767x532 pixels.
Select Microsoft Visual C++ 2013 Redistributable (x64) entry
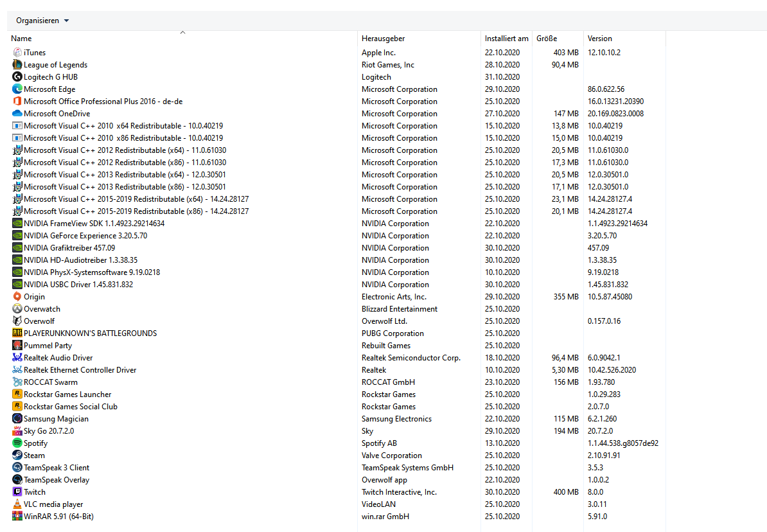coord(125,175)
